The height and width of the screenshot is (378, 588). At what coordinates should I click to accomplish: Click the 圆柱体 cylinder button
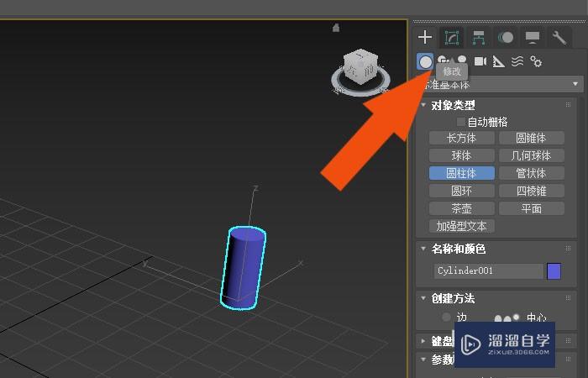pyautogui.click(x=462, y=173)
